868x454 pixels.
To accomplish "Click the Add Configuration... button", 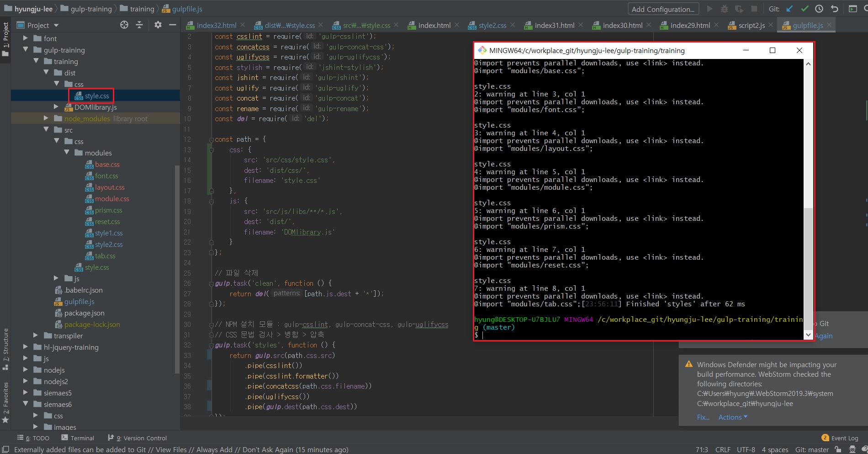I will [x=663, y=9].
